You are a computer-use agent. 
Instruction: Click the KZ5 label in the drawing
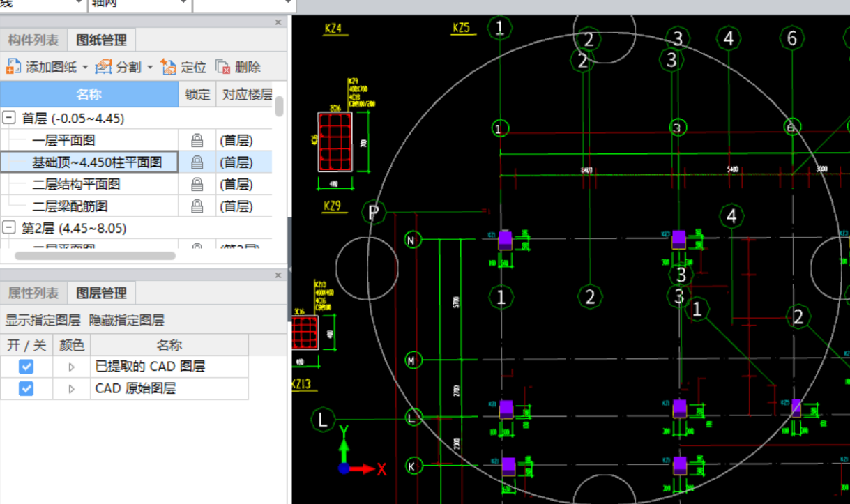[x=461, y=29]
